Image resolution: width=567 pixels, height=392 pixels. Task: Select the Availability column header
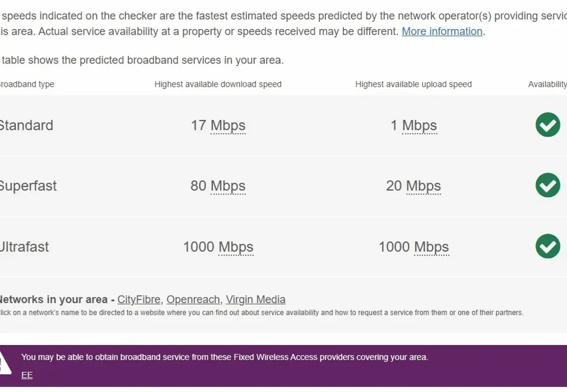(546, 84)
